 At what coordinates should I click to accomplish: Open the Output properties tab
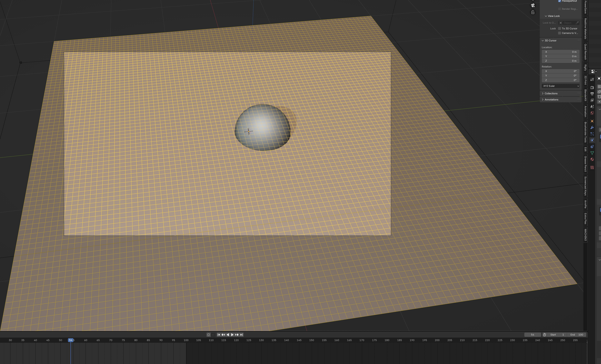click(592, 94)
